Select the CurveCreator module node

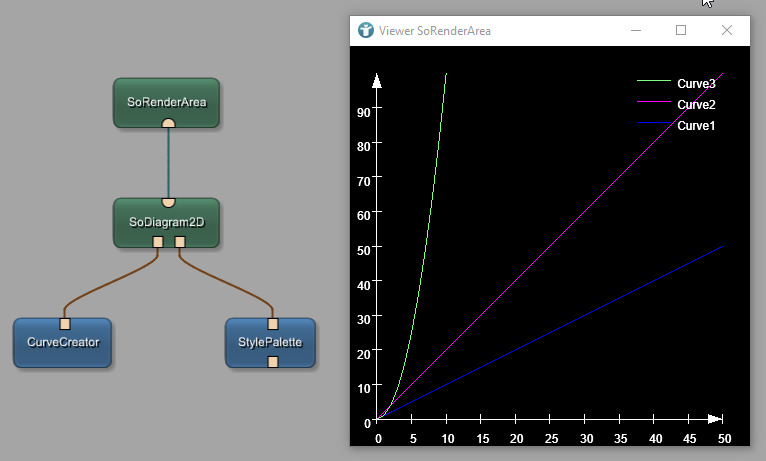click(63, 343)
